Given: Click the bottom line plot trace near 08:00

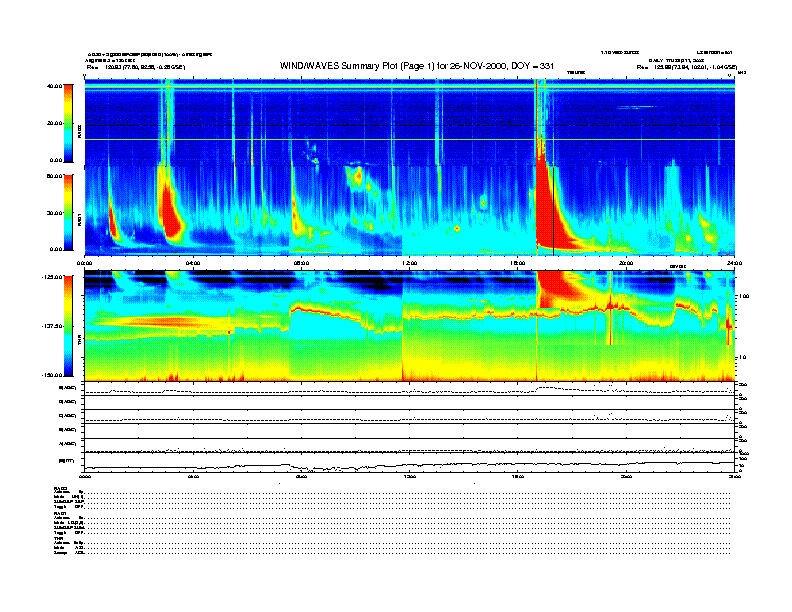Looking at the screenshot, I should coord(303,467).
